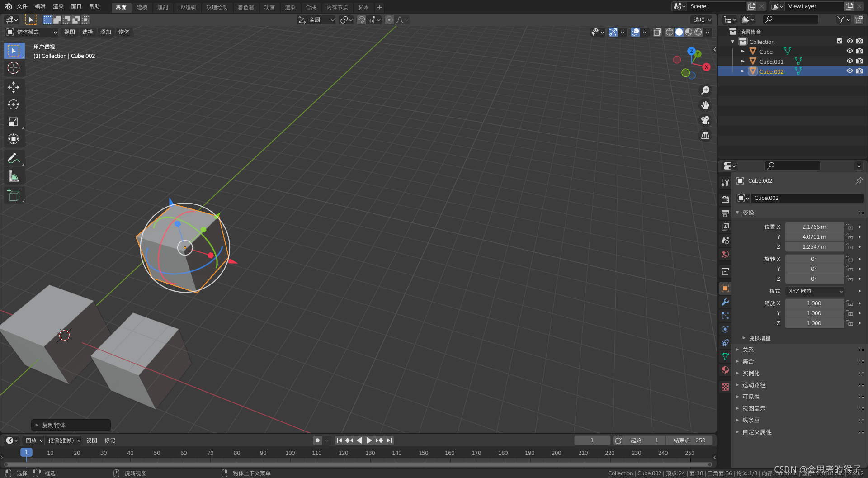Open the Playback dropdown in timeline
This screenshot has width=868, height=478.
tap(34, 440)
